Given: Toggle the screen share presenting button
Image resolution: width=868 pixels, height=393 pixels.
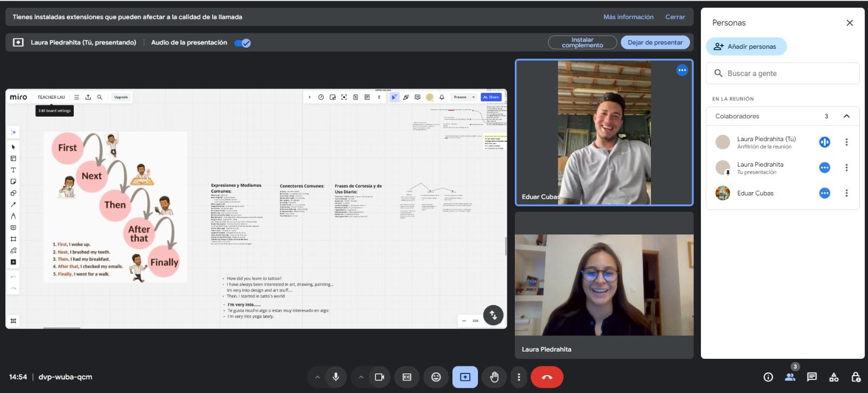Looking at the screenshot, I should [465, 377].
